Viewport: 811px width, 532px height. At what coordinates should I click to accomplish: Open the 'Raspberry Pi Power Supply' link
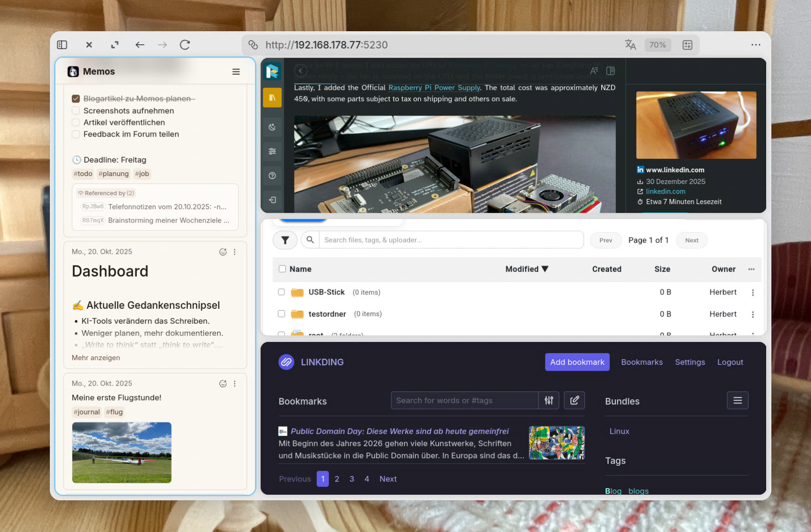coord(434,88)
